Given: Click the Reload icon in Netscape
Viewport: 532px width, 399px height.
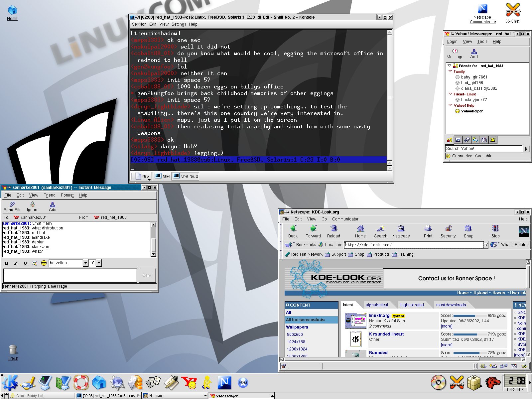Looking at the screenshot, I should point(333,231).
